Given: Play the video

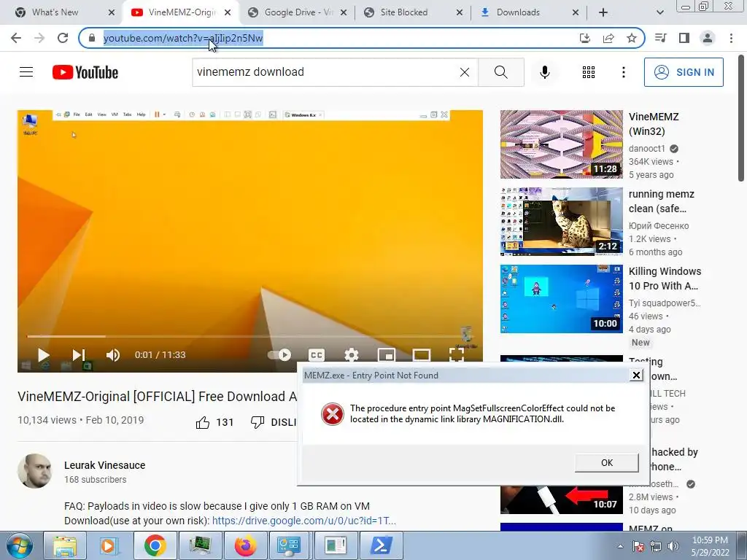Looking at the screenshot, I should [43, 355].
